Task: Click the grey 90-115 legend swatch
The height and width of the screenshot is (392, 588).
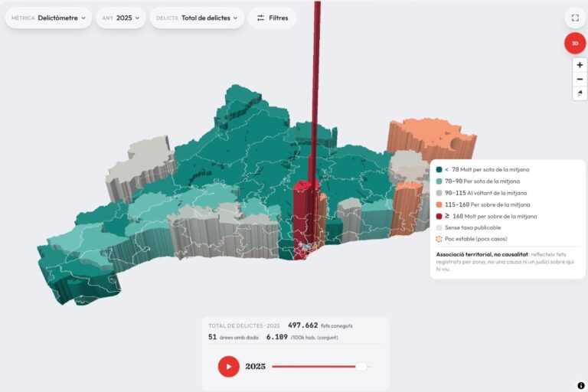Action: point(439,193)
